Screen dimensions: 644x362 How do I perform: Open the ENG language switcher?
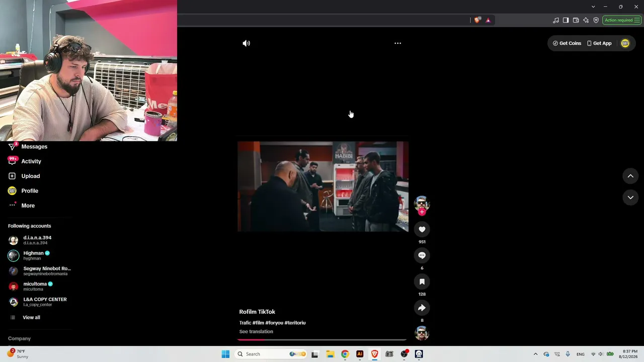pos(581,354)
